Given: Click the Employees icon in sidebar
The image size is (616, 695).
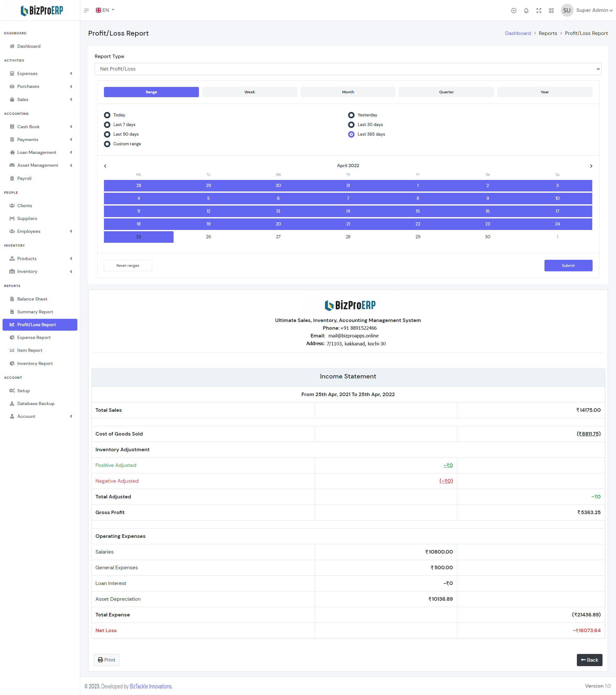Looking at the screenshot, I should point(12,231).
